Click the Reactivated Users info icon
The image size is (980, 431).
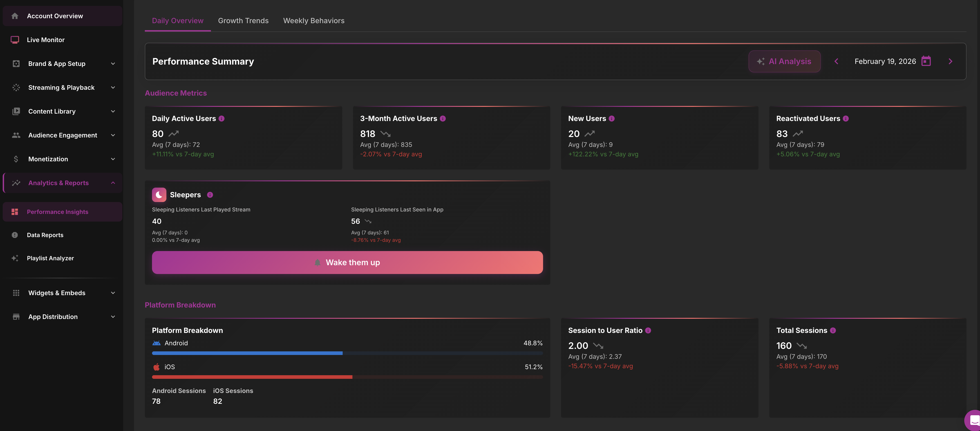click(x=846, y=119)
